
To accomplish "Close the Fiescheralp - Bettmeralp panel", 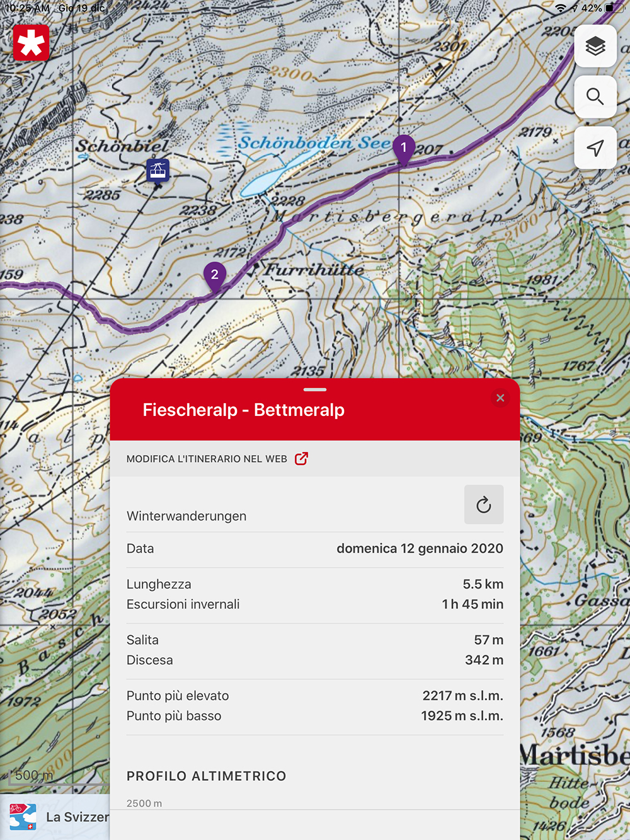I will [x=500, y=398].
